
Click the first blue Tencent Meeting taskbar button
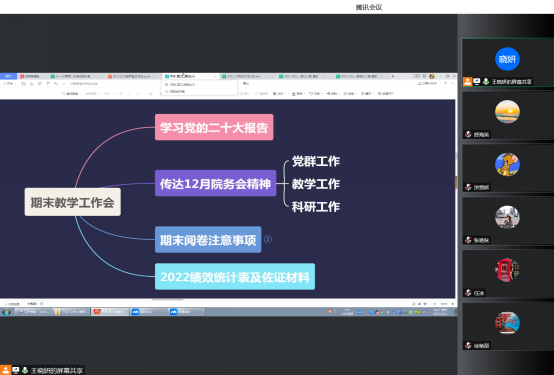pyautogui.click(x=150, y=312)
